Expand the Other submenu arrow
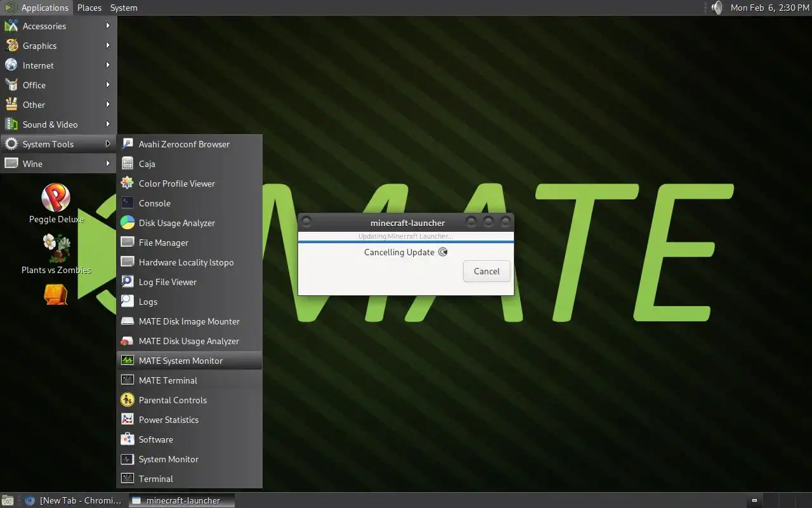This screenshot has height=508, width=812. (108, 105)
